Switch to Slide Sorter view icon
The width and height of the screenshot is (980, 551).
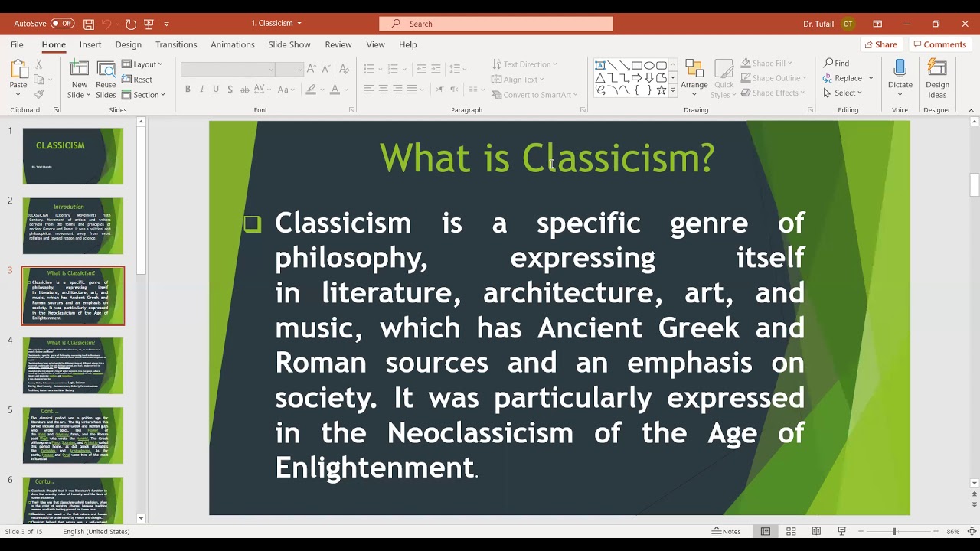[x=791, y=531]
